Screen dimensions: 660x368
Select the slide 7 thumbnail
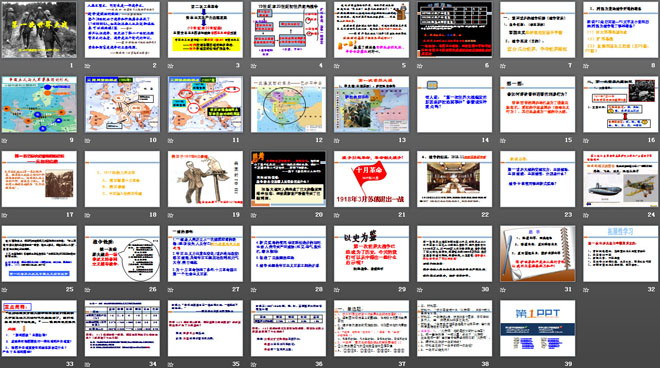tap(538, 30)
